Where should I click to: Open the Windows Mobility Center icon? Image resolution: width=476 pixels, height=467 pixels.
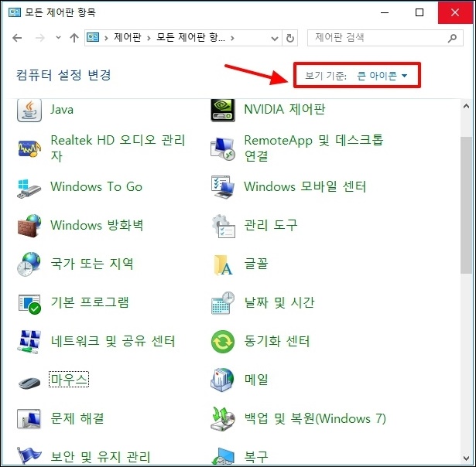223,187
